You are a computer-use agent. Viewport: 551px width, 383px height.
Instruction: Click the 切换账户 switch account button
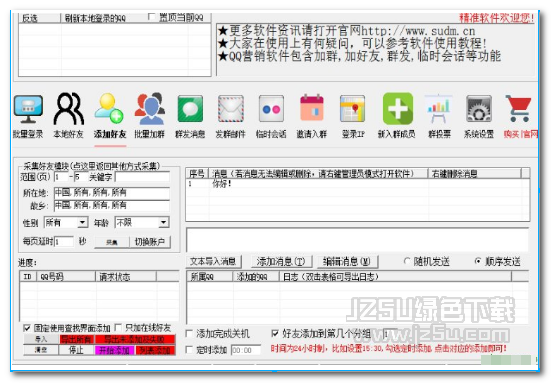[150, 242]
